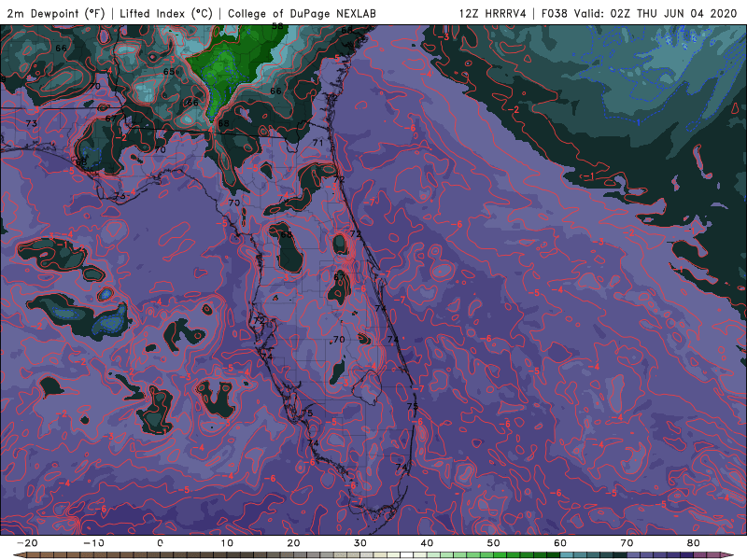Click the 30 label on the color scale
The width and height of the screenshot is (747, 560).
coord(360,543)
